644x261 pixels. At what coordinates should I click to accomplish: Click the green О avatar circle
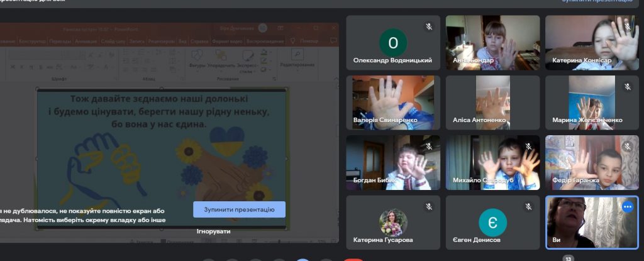click(x=393, y=43)
